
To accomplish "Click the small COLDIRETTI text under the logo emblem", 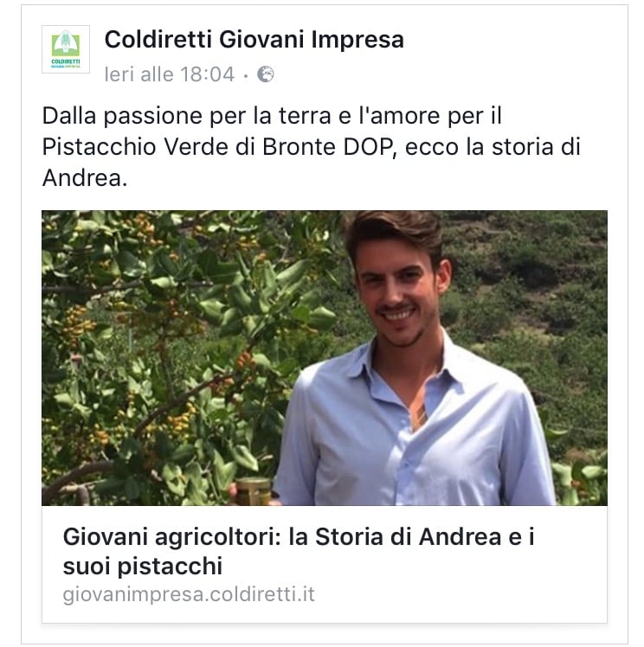I will click(66, 61).
